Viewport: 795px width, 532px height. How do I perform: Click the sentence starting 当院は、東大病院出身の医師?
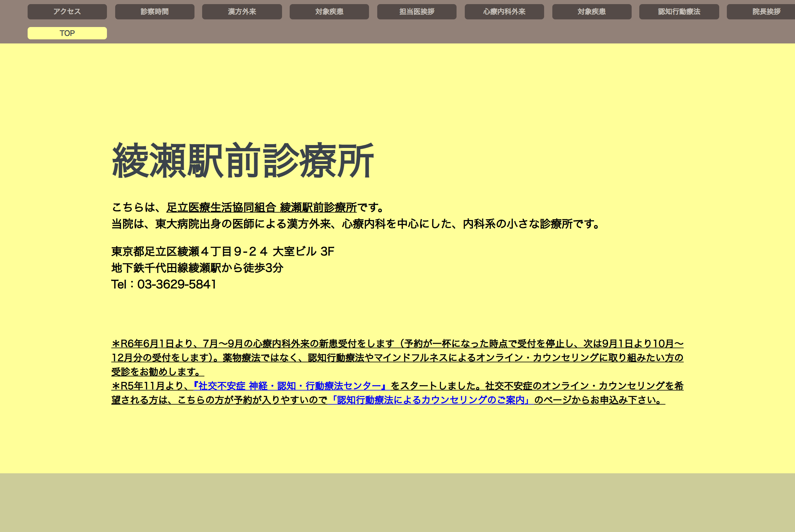356,224
